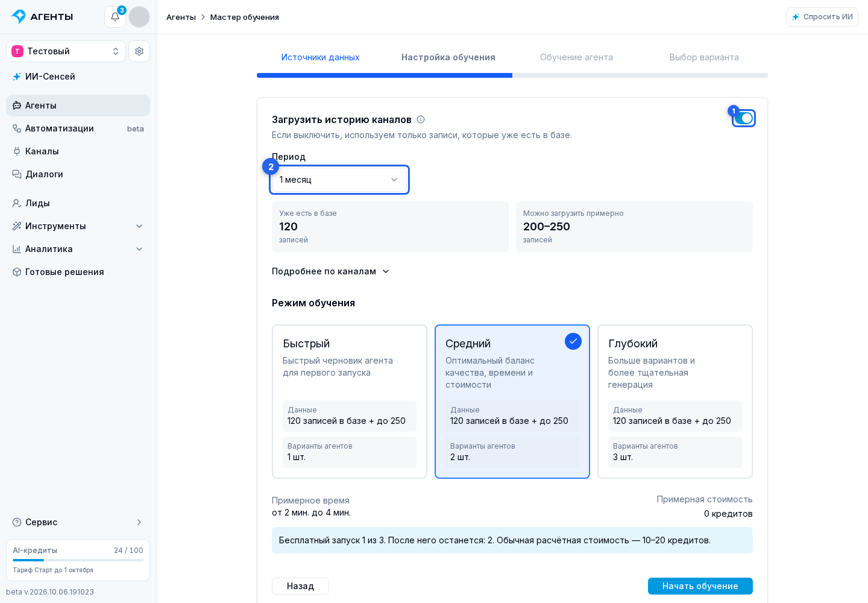Open user avatar menu
Image resolution: width=868 pixels, height=603 pixels.
[x=139, y=17]
